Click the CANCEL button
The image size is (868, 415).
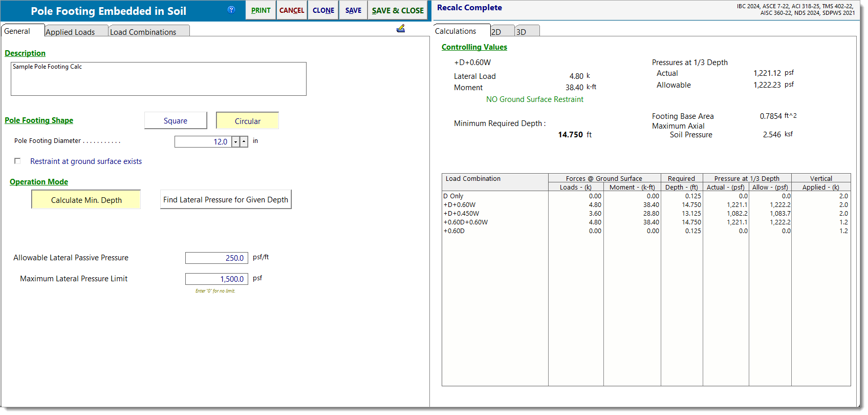click(292, 10)
